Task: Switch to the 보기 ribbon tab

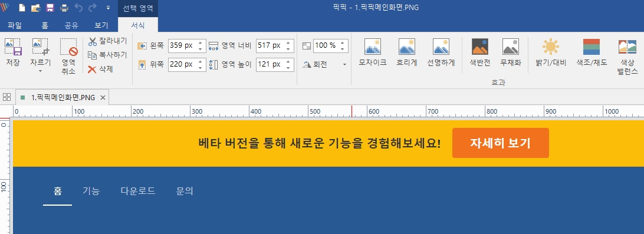Action: point(101,25)
